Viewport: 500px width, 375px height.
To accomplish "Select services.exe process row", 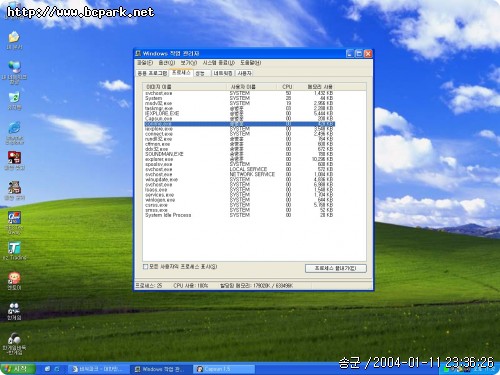I will [239, 195].
